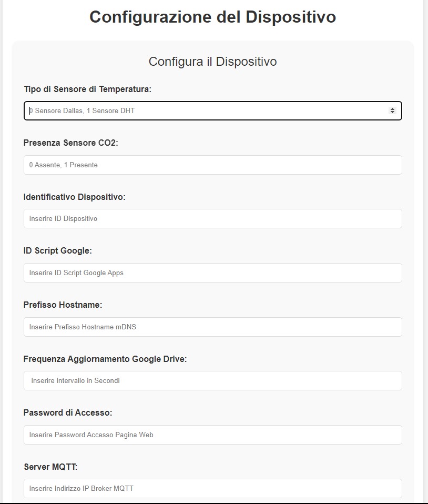Image resolution: width=428 pixels, height=504 pixels.
Task: Select the "Identificativo Dispositivo" label text
Action: click(x=75, y=197)
